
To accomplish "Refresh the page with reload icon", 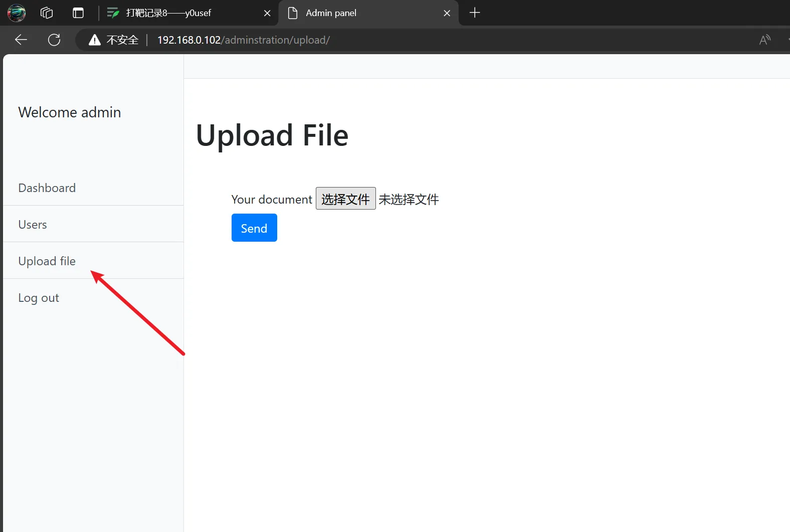I will point(54,40).
